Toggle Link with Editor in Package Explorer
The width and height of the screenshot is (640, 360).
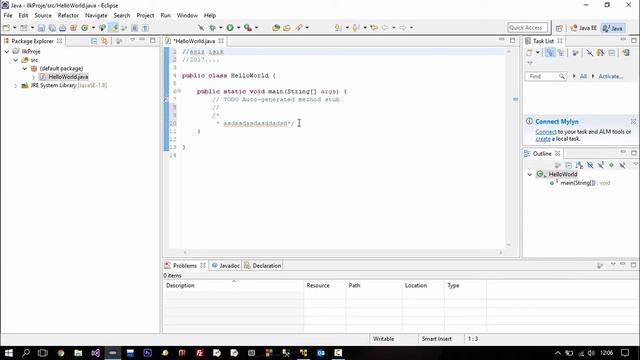tap(104, 41)
